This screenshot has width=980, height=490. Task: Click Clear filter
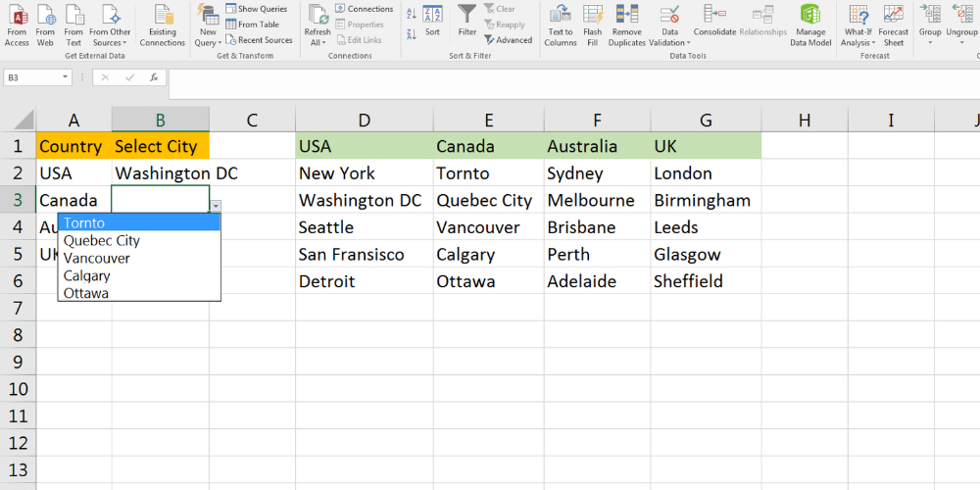(500, 9)
